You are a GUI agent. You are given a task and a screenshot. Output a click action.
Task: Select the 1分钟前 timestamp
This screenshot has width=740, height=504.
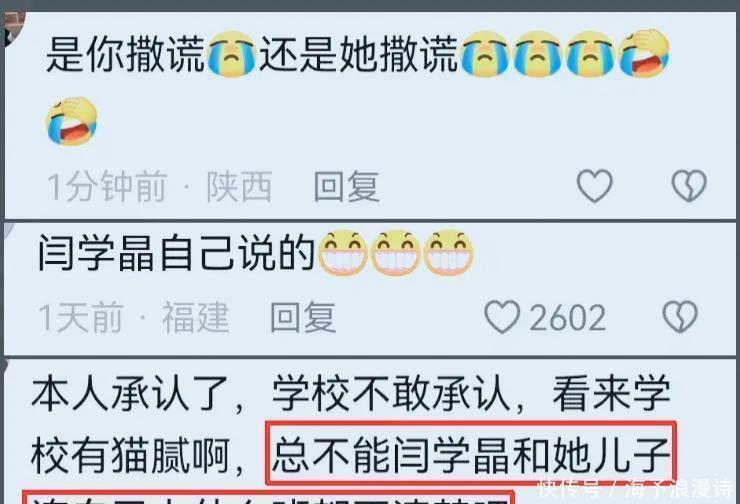coord(107,186)
